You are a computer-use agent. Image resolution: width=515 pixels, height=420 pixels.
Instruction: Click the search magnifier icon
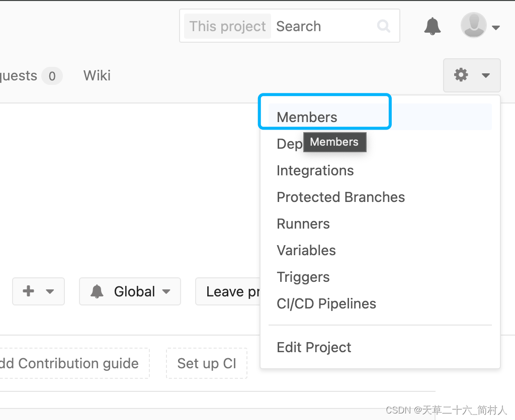coord(383,26)
